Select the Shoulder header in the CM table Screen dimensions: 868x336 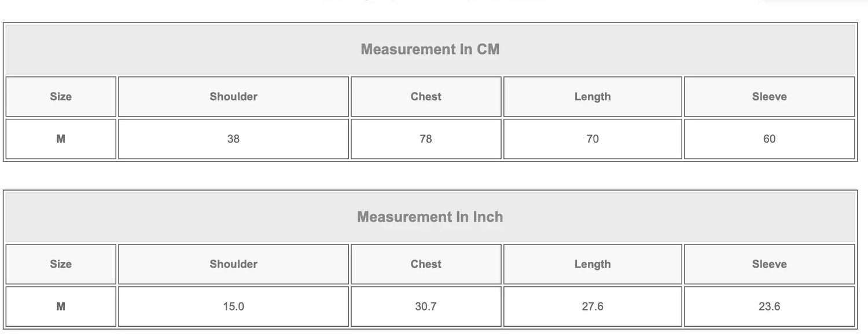[x=233, y=97]
